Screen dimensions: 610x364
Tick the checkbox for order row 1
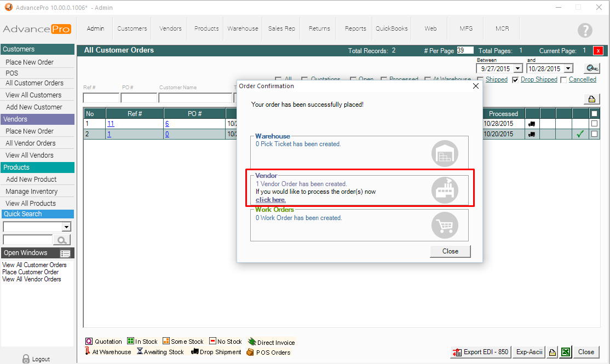(594, 124)
